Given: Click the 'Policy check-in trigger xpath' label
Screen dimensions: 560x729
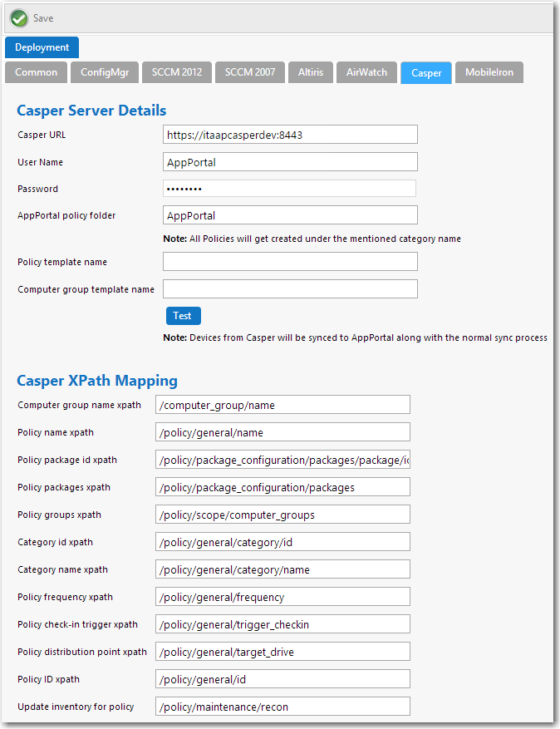Looking at the screenshot, I should pyautogui.click(x=77, y=624).
